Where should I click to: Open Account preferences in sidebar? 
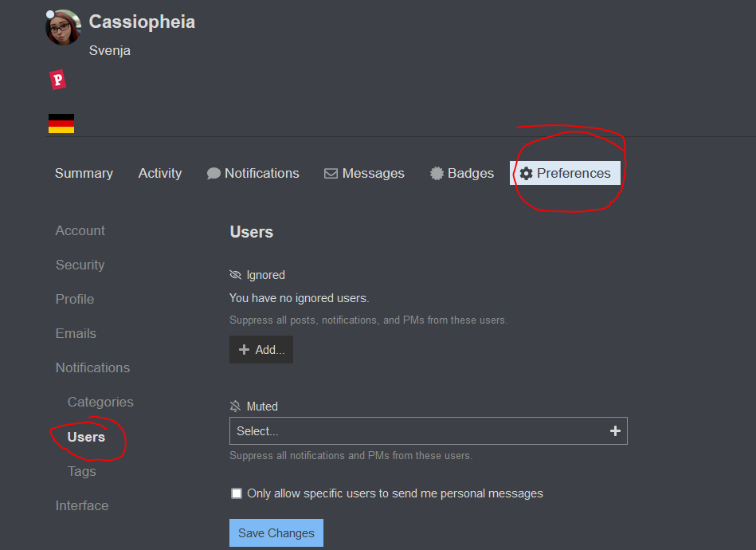coord(80,230)
